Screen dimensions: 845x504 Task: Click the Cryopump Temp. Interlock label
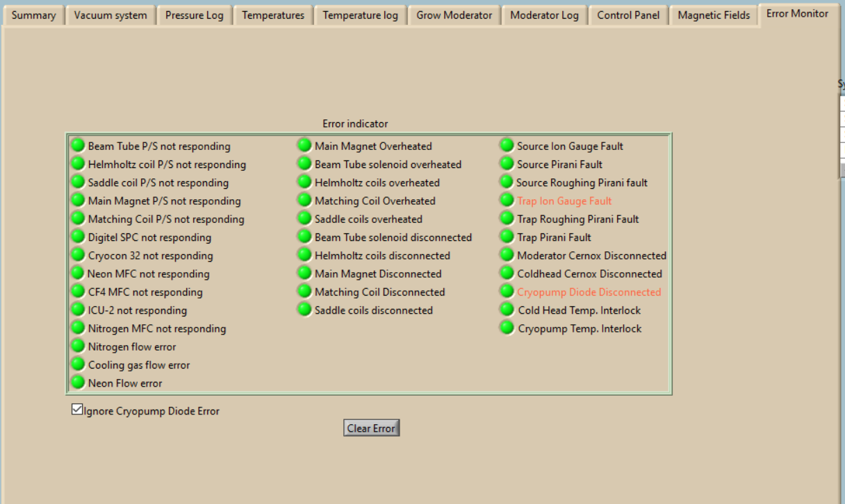click(580, 328)
